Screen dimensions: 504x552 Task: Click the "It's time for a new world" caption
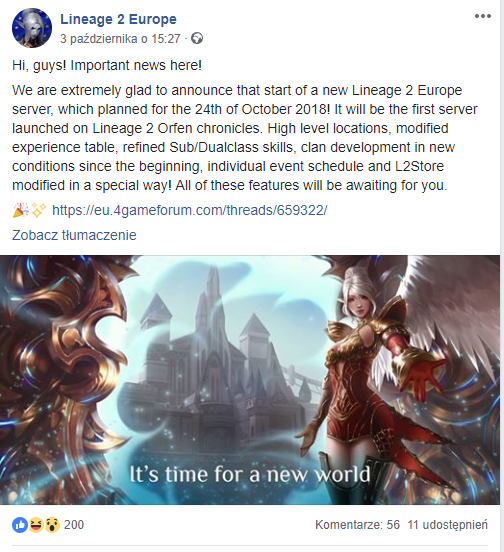coord(250,474)
